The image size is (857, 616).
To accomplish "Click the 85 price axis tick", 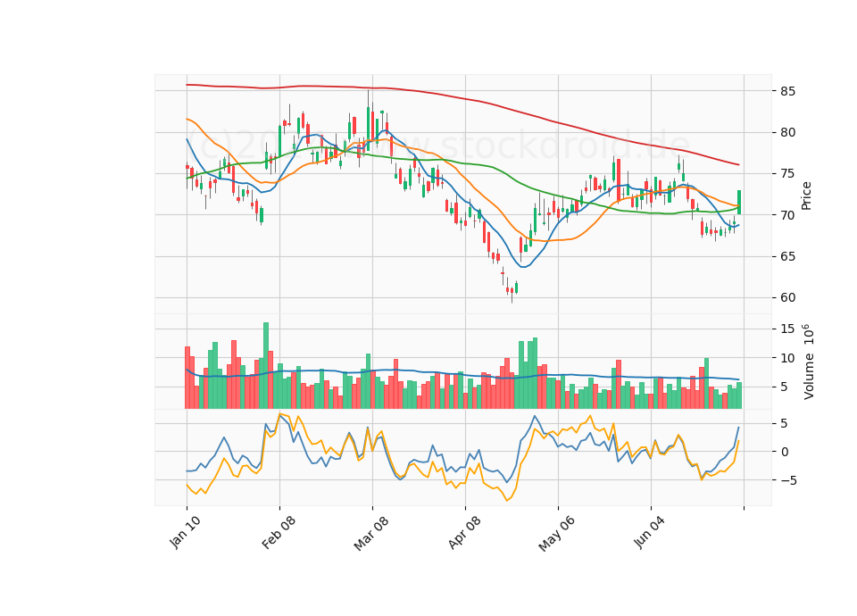I will pyautogui.click(x=787, y=91).
